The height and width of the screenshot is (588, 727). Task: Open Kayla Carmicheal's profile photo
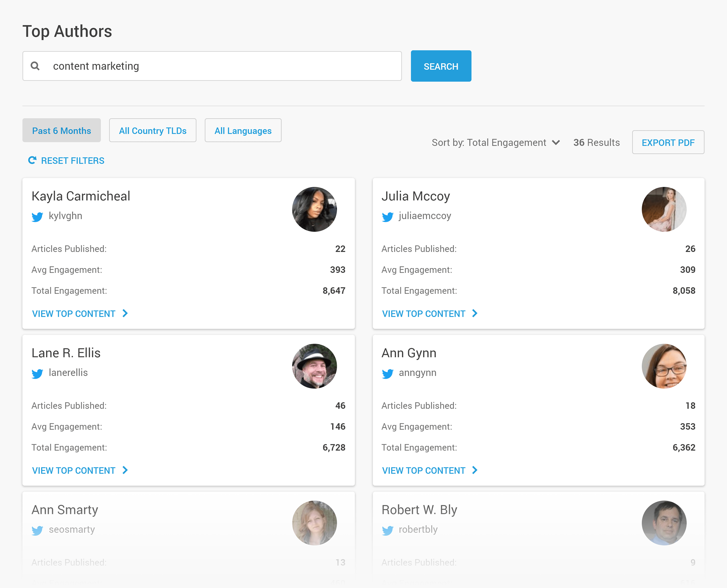click(314, 209)
